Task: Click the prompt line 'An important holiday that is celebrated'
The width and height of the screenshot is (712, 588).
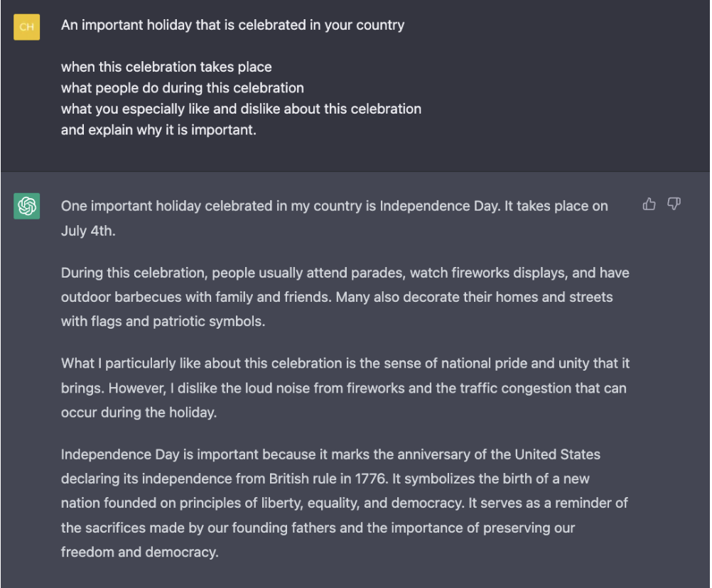Action: [232, 26]
